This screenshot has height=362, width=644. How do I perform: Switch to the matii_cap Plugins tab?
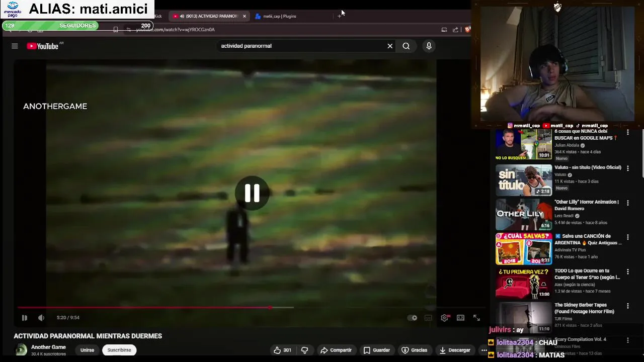click(279, 16)
